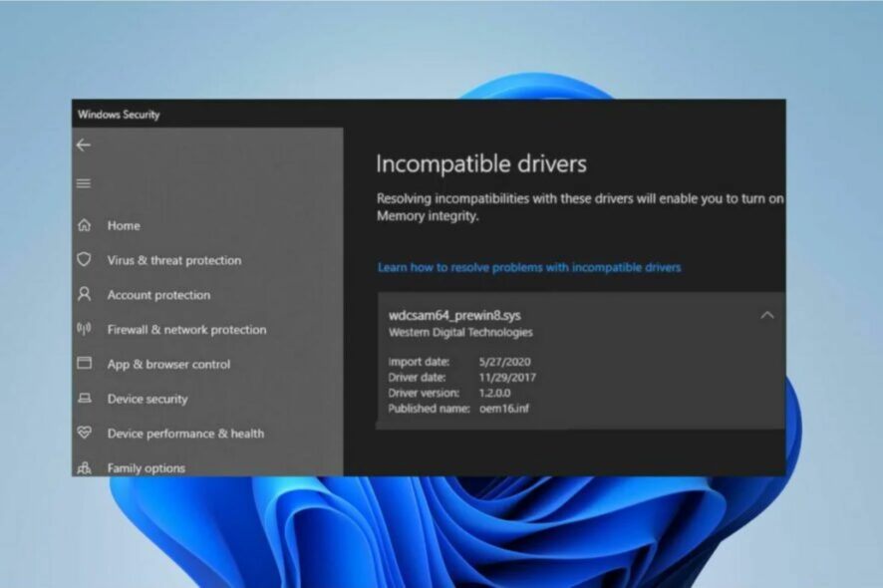Click driver version value 1.2.0.0
Viewport: 883px width, 588px height.
point(495,393)
